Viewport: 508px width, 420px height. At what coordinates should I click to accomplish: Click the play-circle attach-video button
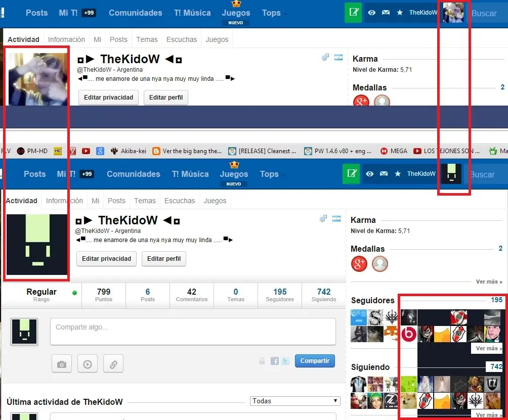click(x=88, y=363)
